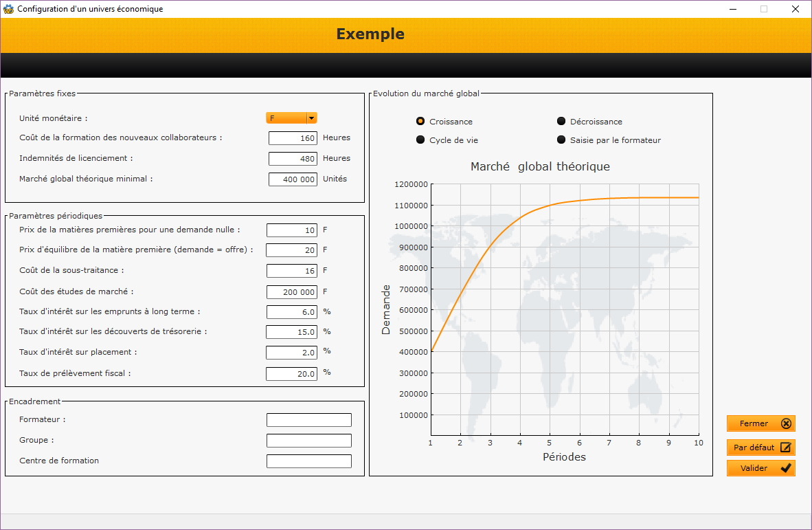Screen dimensions: 812x530
Task: Click the Coût de la sous-traitance field
Action: (291, 270)
